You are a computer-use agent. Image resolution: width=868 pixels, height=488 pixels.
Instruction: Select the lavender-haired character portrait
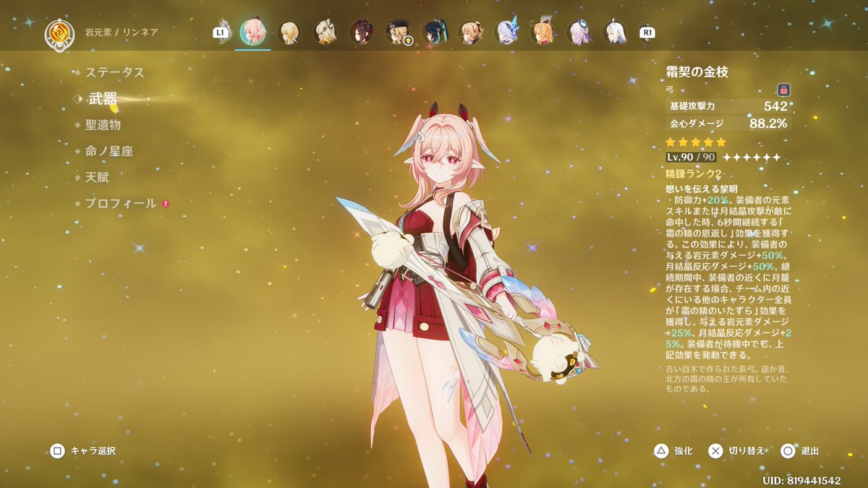coord(579,33)
